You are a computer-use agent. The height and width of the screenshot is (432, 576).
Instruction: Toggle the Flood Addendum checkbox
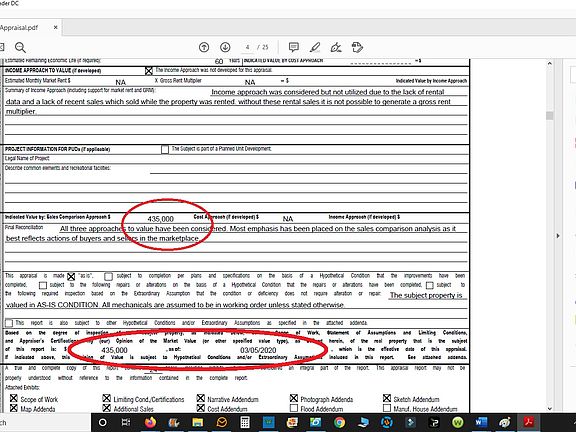click(294, 408)
